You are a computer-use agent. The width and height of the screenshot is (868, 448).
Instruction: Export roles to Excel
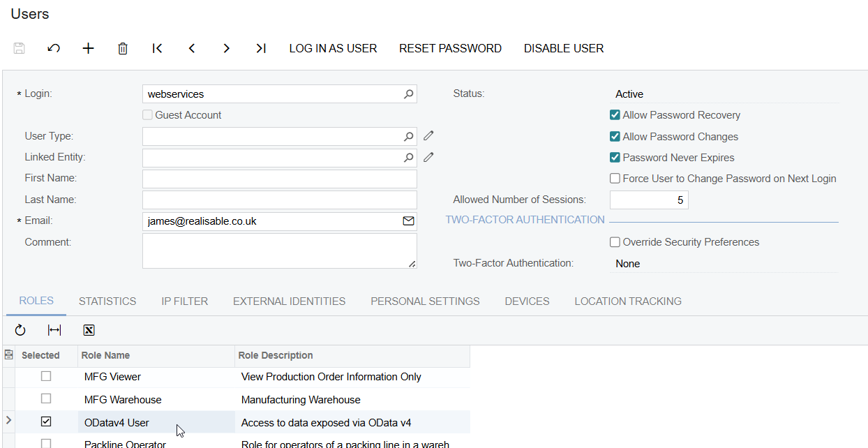[x=89, y=330]
